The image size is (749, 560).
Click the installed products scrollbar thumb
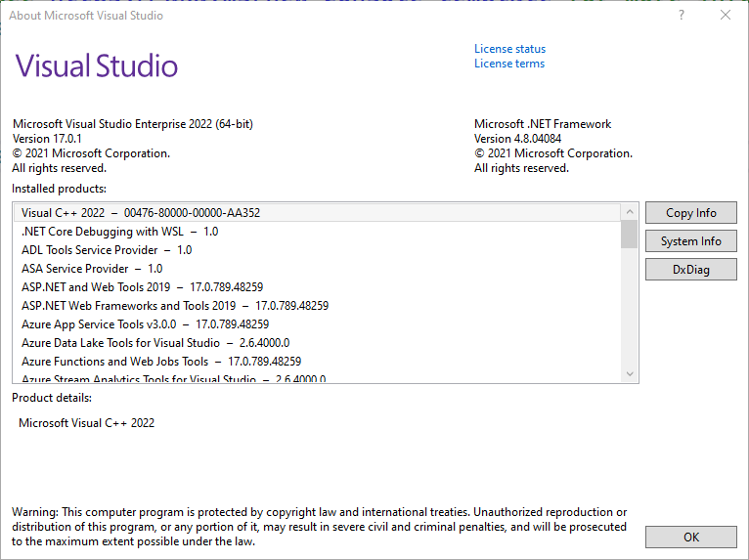[x=629, y=235]
